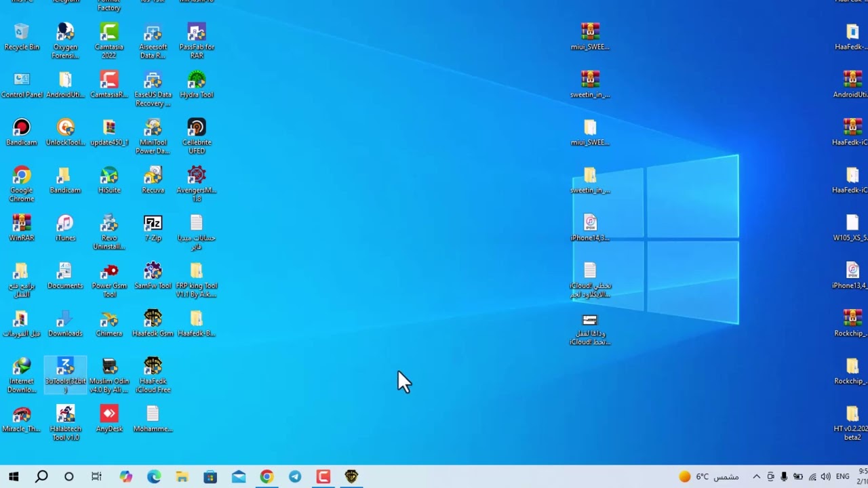The height and width of the screenshot is (488, 868).
Task: Open Microsoft Edge from the taskbar
Action: 154,476
